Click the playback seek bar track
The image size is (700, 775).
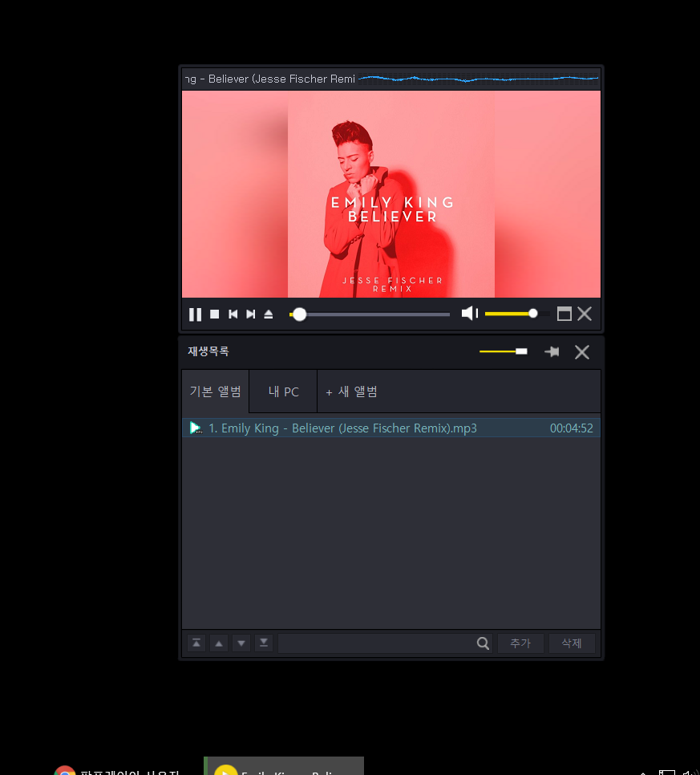pyautogui.click(x=377, y=314)
